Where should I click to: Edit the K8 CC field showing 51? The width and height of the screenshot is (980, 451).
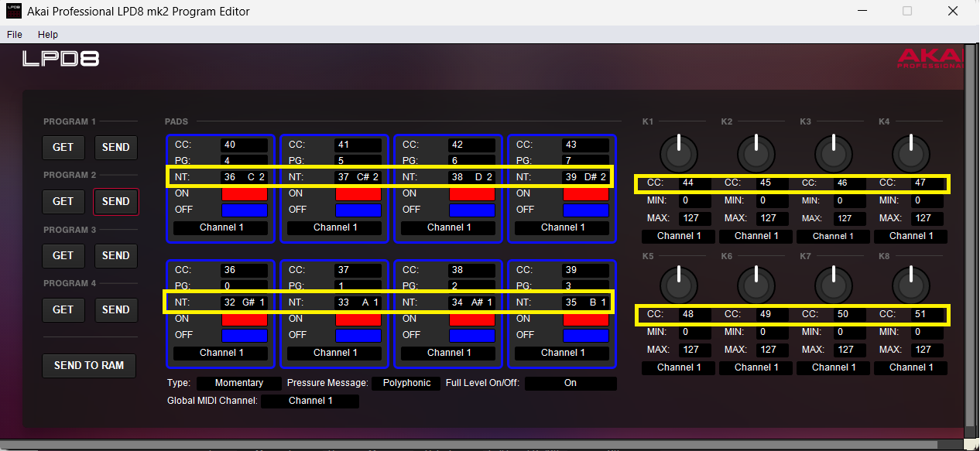928,315
